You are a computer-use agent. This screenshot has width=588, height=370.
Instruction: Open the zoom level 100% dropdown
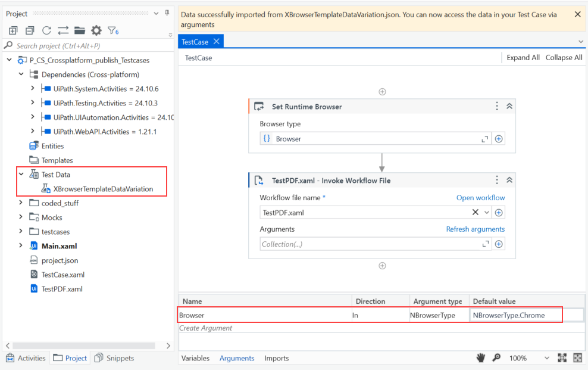(547, 358)
